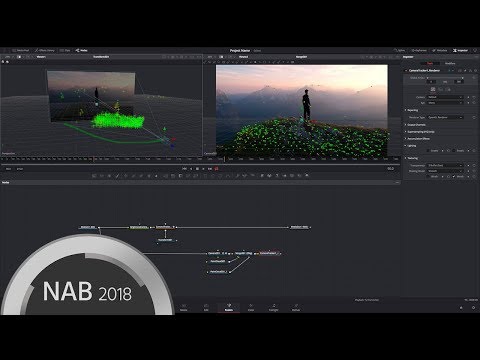
Task: Open the Camera dropdown in Inspector
Action: point(445,97)
